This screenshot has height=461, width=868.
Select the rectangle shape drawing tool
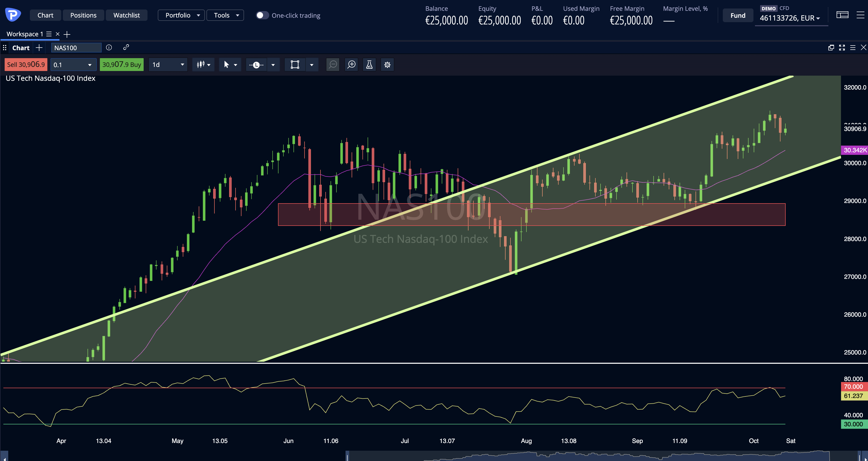pos(295,65)
